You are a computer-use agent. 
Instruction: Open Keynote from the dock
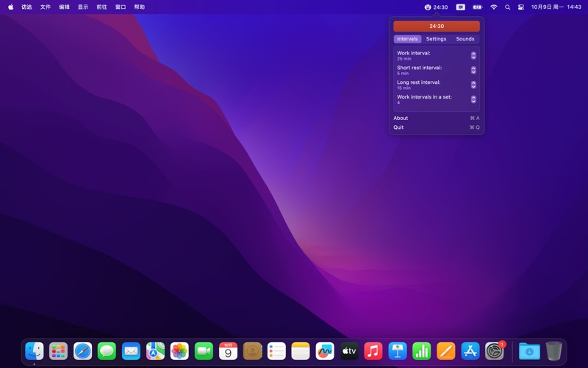point(398,351)
